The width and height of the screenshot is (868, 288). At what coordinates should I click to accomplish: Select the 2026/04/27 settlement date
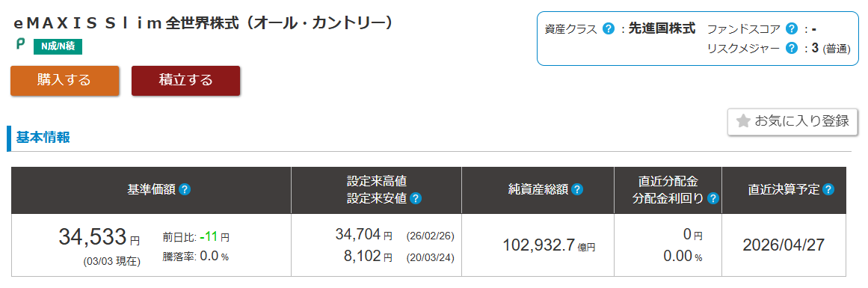click(x=784, y=245)
